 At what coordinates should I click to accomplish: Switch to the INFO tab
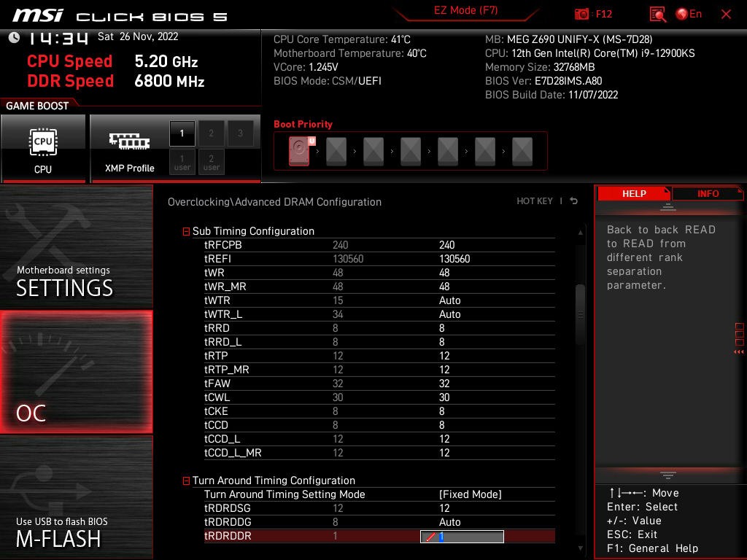pos(708,194)
